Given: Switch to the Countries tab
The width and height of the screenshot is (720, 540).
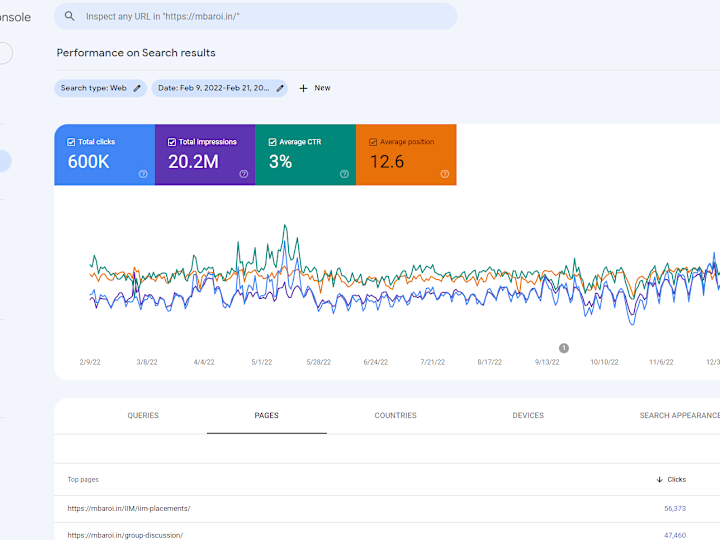Looking at the screenshot, I should click(x=395, y=416).
